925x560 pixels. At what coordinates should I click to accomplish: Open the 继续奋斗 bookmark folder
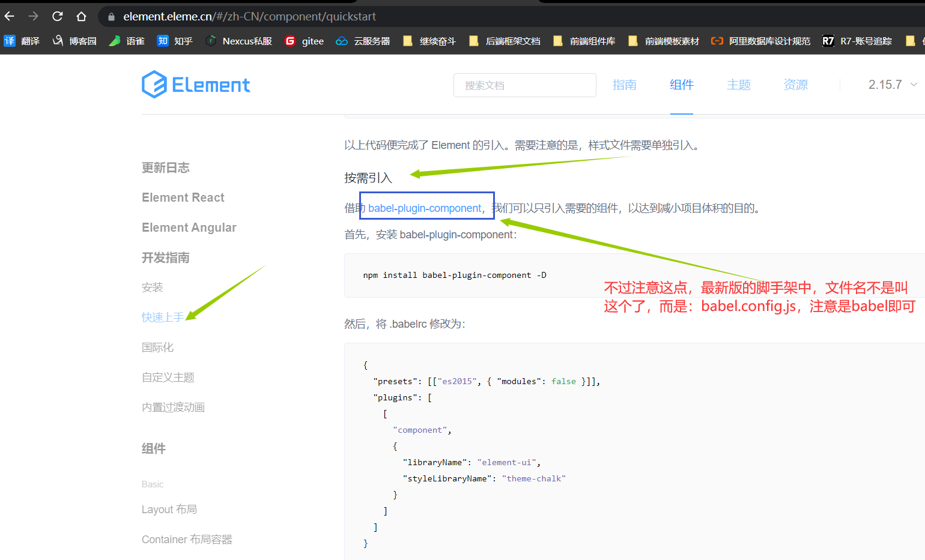[429, 41]
